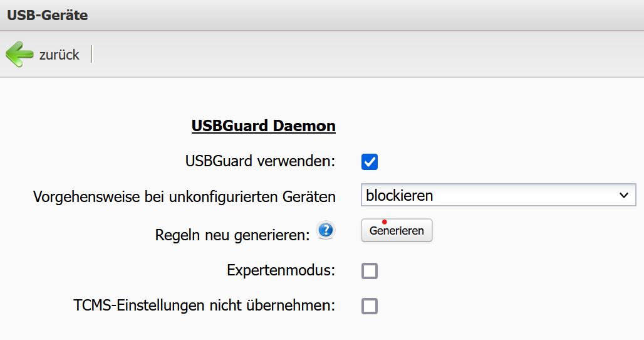Click the 'TCMS-Einstellungen nicht übernehmen:' label

(204, 306)
